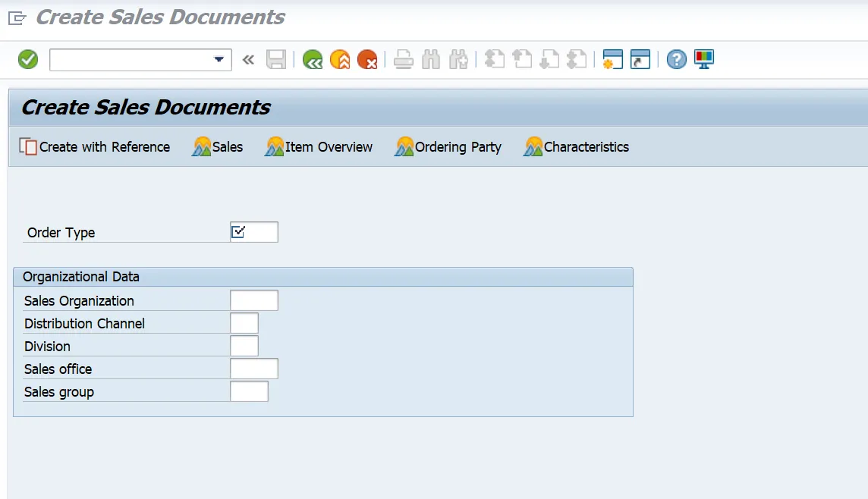The height and width of the screenshot is (499, 868).
Task: Select Item Overview
Action: pos(319,146)
